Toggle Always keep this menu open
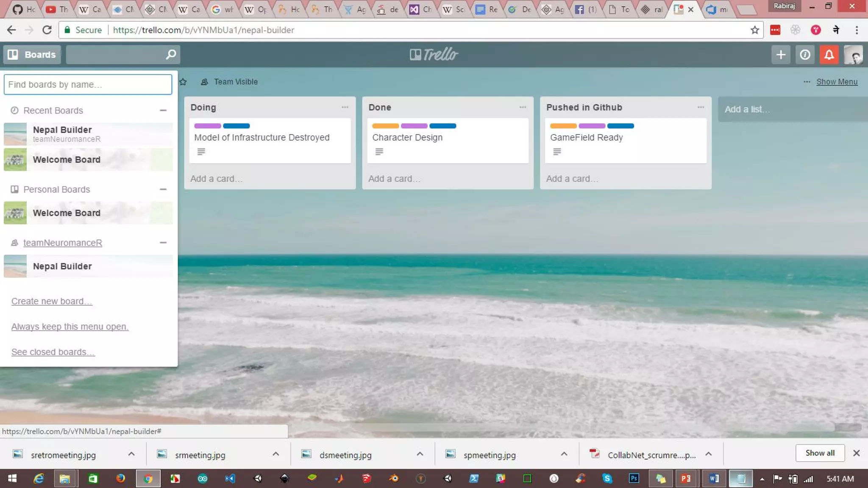 pos(70,327)
